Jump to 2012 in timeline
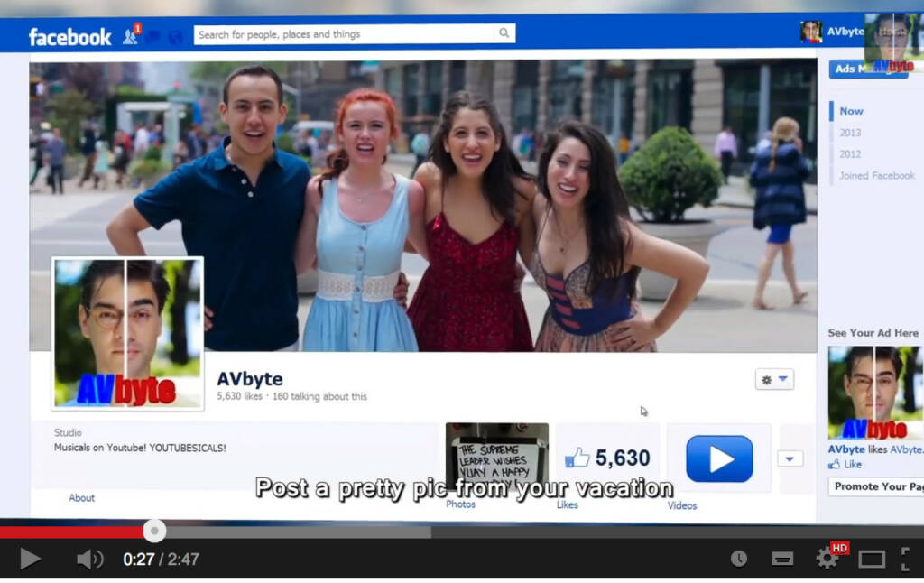The image size is (924, 583). (x=850, y=153)
